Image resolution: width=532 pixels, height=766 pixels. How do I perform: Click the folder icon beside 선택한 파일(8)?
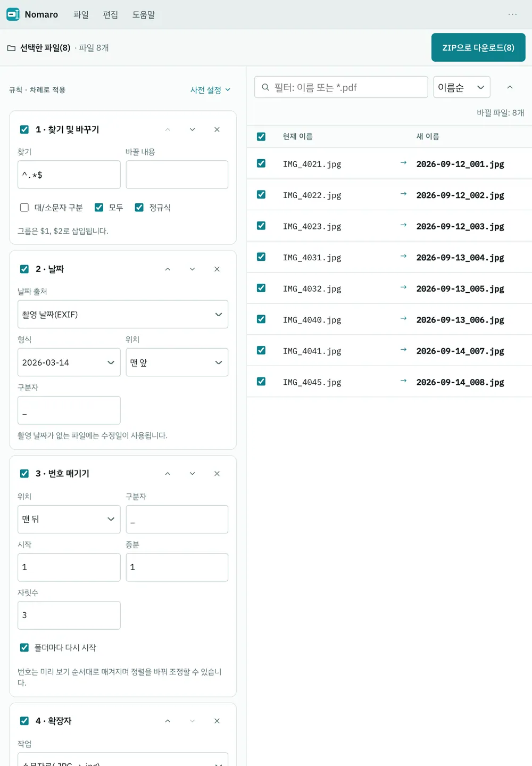tap(11, 48)
